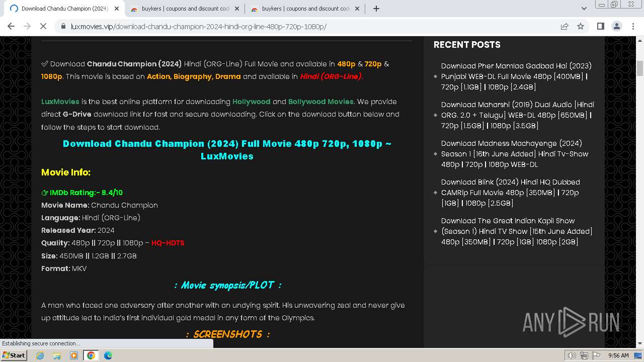Stop loading the current page
Screen dimensions: 644x362
click(x=43, y=26)
